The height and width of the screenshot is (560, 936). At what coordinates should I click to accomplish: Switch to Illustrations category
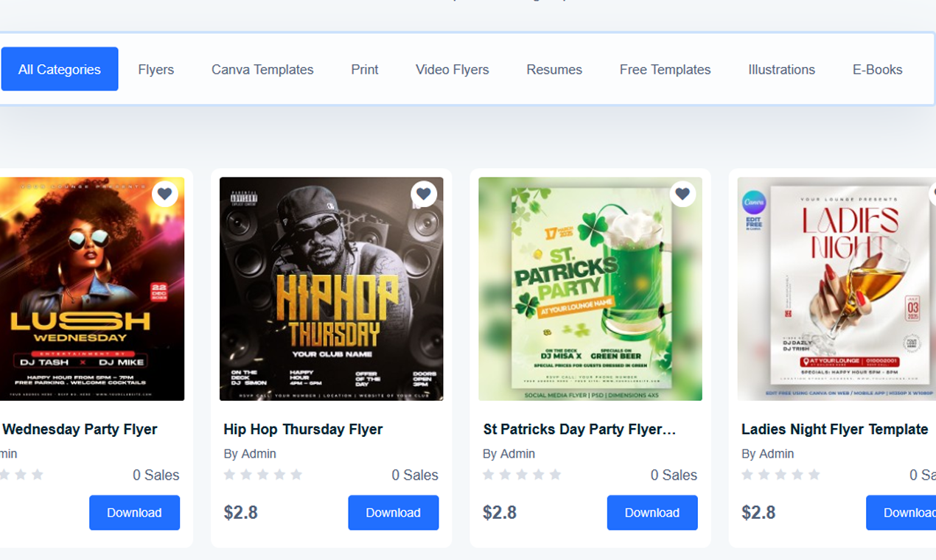point(782,69)
